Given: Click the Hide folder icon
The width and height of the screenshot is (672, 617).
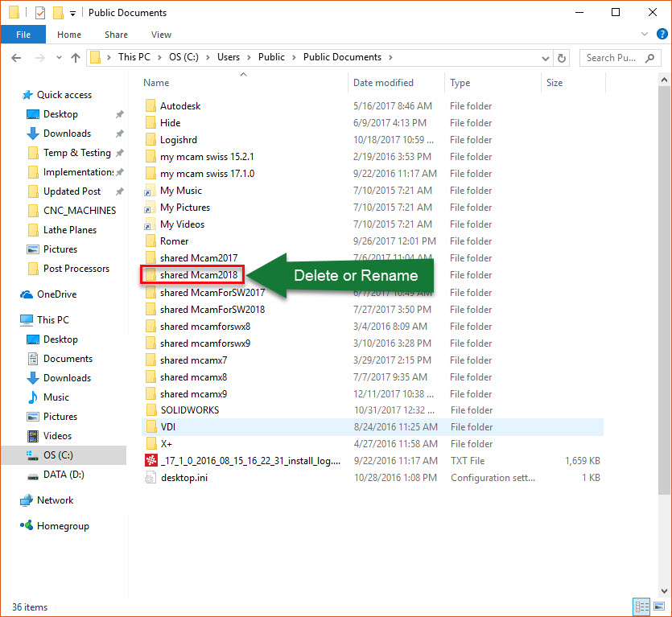Looking at the screenshot, I should (150, 122).
